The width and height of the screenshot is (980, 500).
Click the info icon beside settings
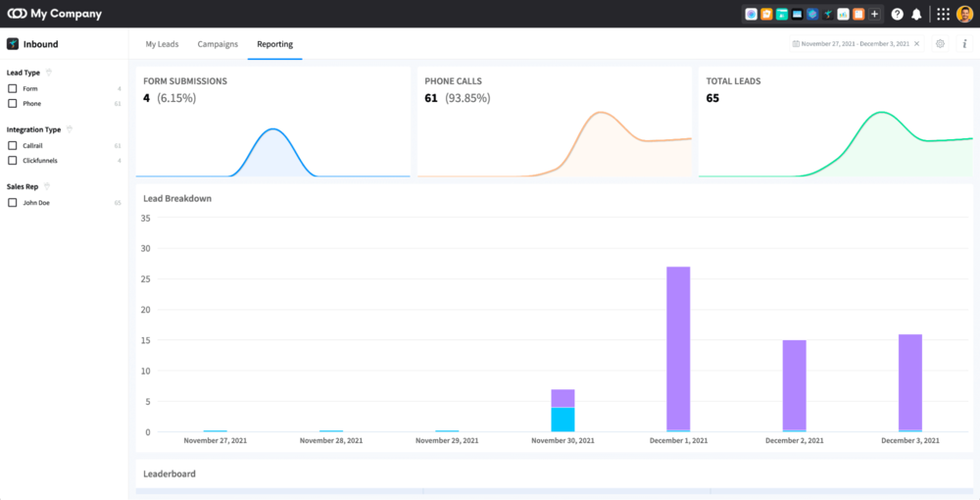pyautogui.click(x=964, y=44)
